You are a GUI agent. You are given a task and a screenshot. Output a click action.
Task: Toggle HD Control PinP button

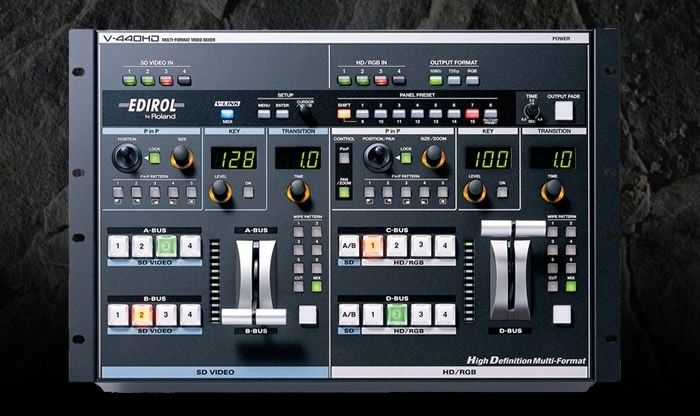click(344, 158)
